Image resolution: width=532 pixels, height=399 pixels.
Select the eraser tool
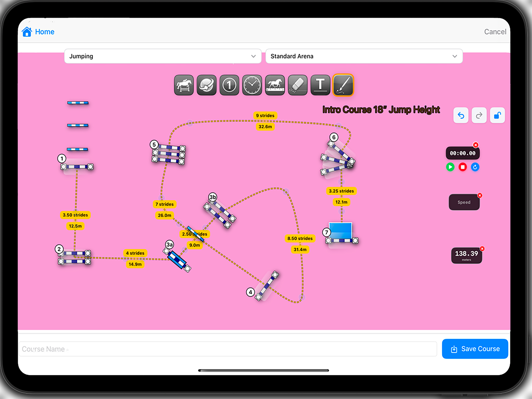point(297,85)
